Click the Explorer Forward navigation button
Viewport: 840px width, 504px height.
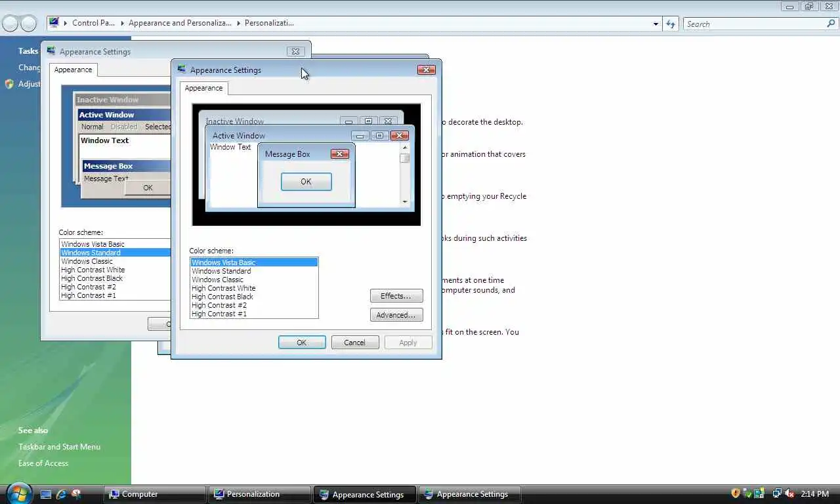point(28,24)
